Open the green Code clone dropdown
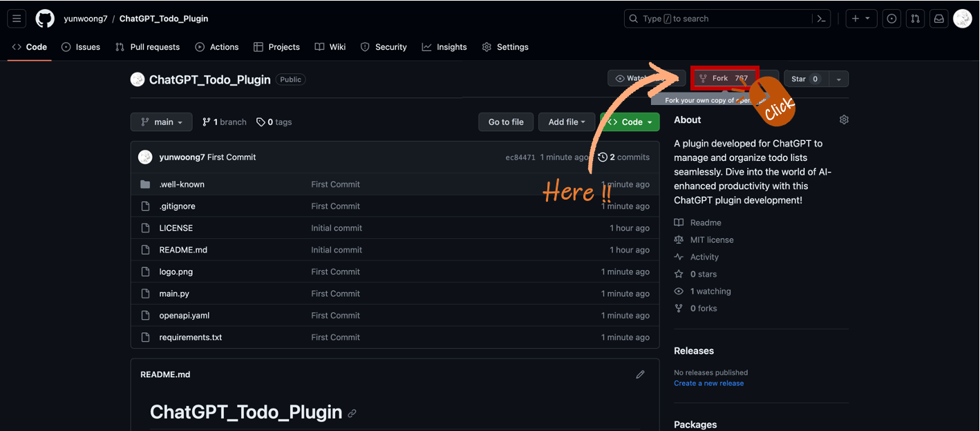Screen dimensions: 980x431 630,122
